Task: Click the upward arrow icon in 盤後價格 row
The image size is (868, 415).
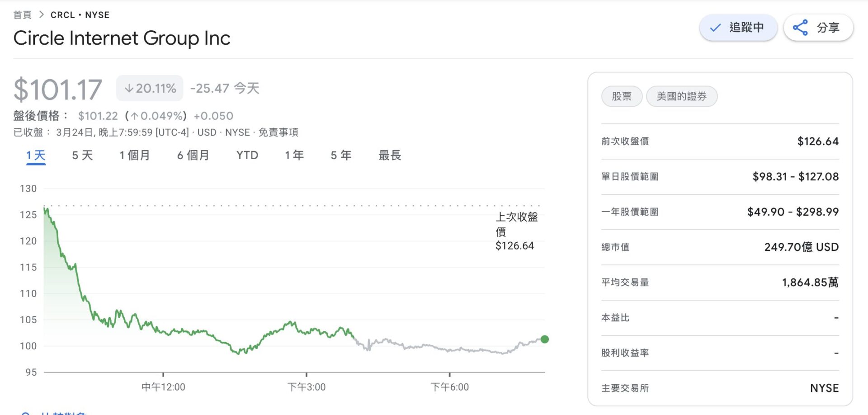Action: coord(134,116)
